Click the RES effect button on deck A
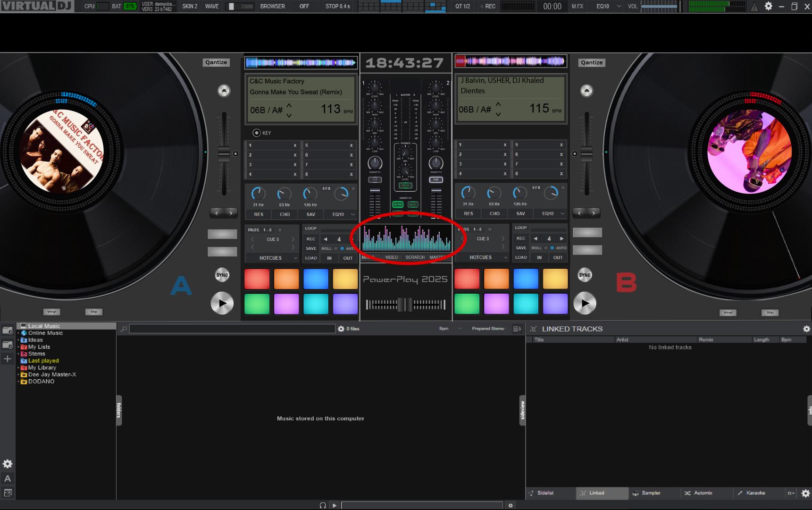Viewport: 812px width, 510px height. 259,214
